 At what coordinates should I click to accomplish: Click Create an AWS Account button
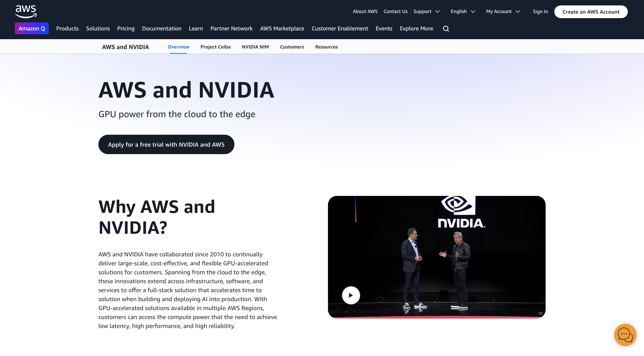[x=591, y=12]
